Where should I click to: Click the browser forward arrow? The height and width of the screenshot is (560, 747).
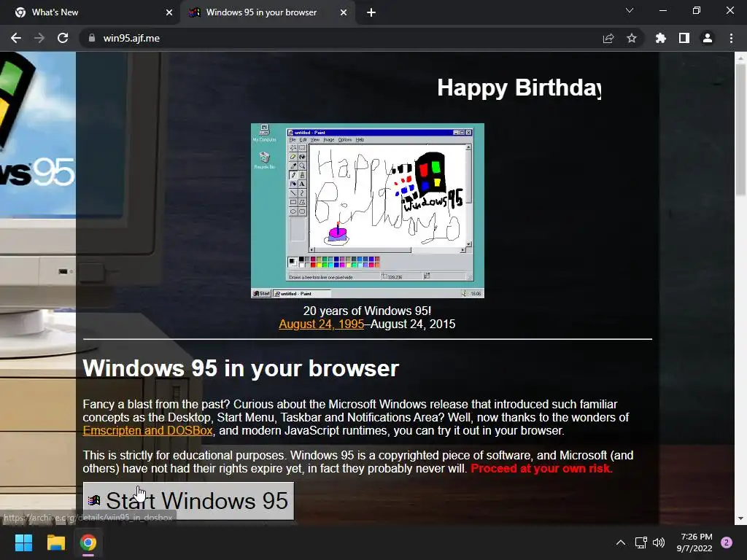pyautogui.click(x=39, y=38)
